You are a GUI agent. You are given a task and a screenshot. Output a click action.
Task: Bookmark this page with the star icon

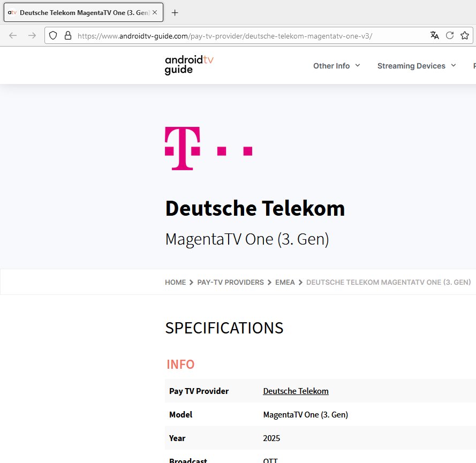pyautogui.click(x=464, y=35)
